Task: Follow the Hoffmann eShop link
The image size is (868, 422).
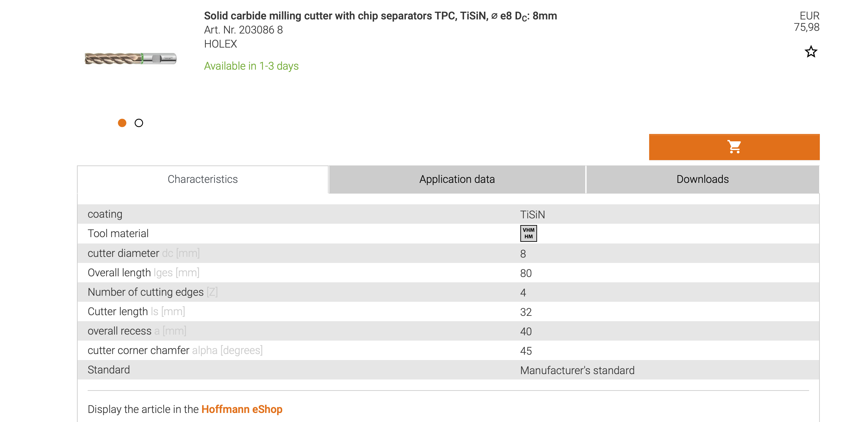Action: (x=242, y=409)
